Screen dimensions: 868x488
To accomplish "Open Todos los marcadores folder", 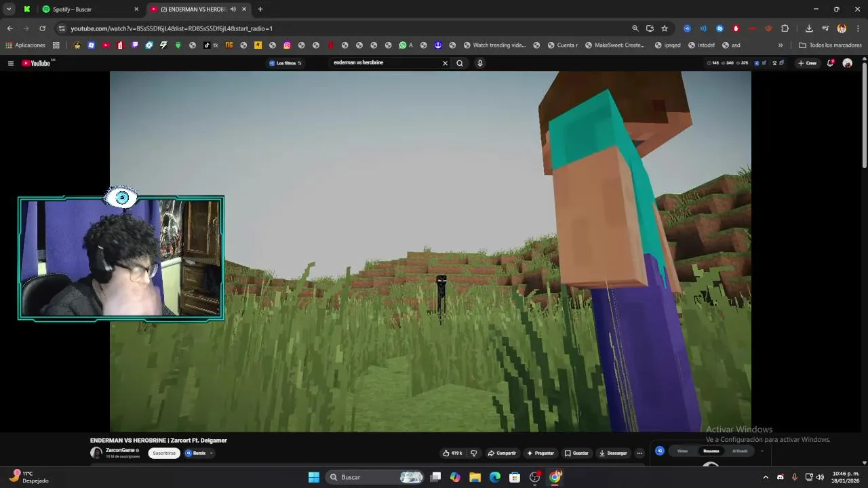I will pyautogui.click(x=831, y=45).
